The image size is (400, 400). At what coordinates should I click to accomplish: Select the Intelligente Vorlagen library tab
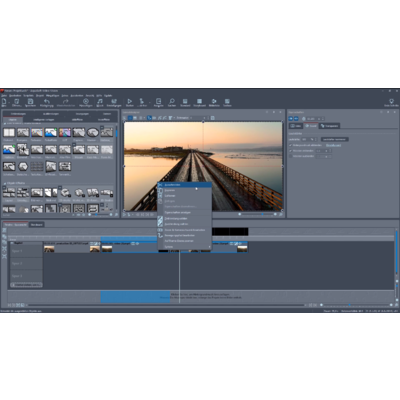pyautogui.click(x=43, y=119)
